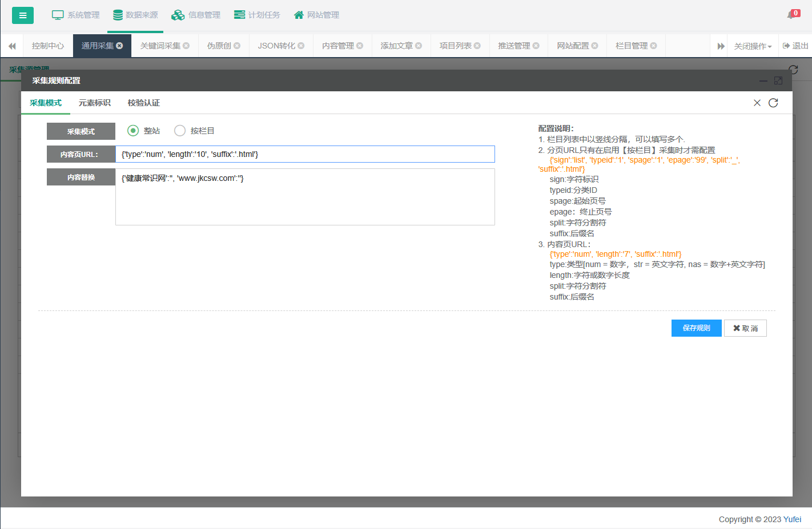Switch to 网站配置 tab
812x529 pixels.
(x=573, y=46)
